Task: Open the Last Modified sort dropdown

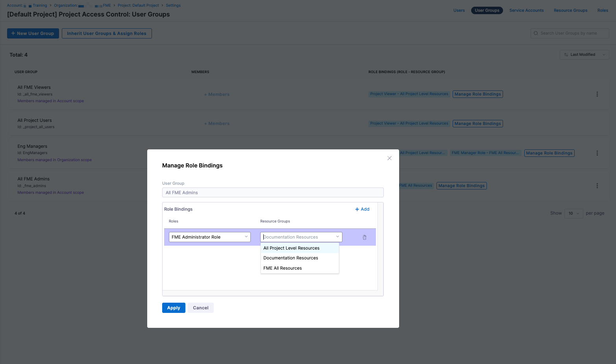Action: pos(584,55)
